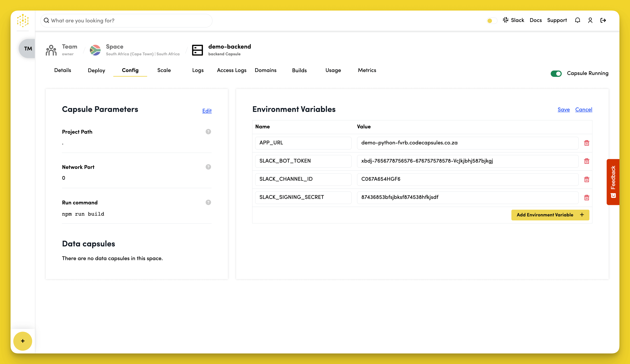
Task: Focus the SLACK_CHANNEL_ID value field
Action: tap(467, 179)
